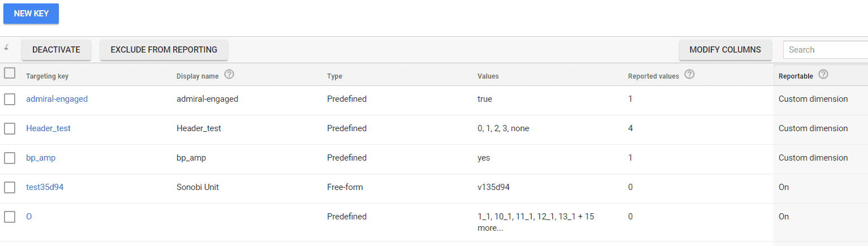Open the bp_amp key link

click(41, 158)
